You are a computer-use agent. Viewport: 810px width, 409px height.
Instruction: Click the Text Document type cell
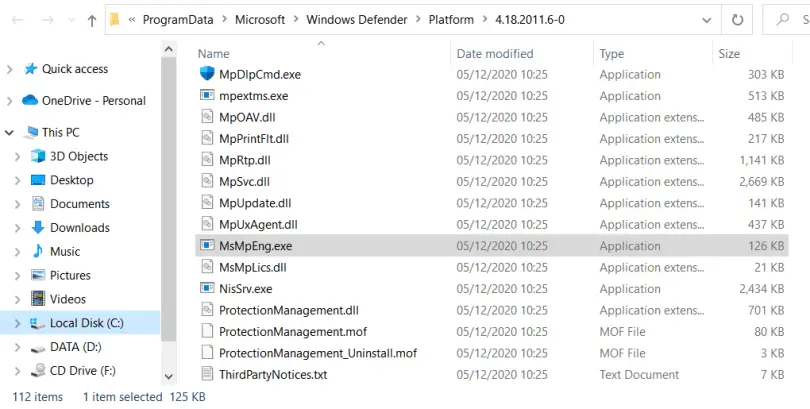click(639, 374)
